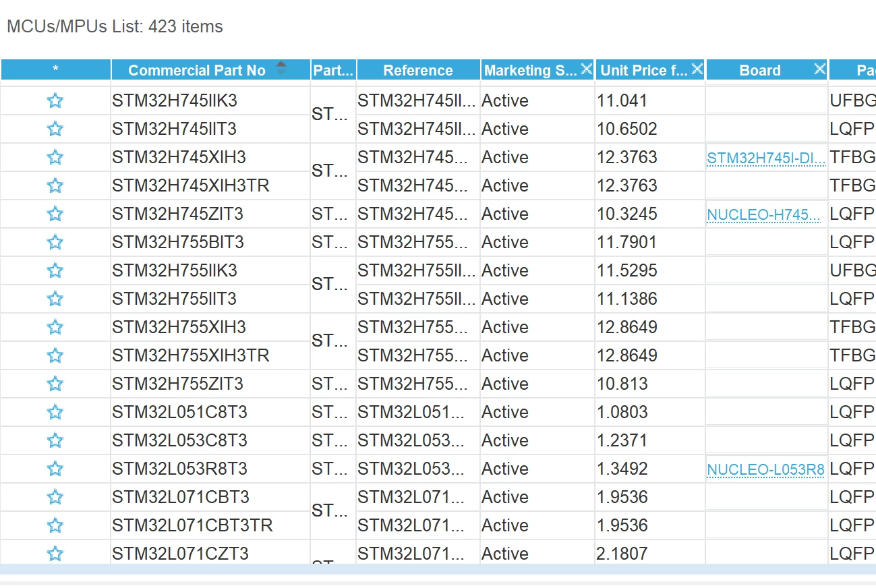
Task: Favorite the STM32L053R8T3 part
Action: pos(55,469)
